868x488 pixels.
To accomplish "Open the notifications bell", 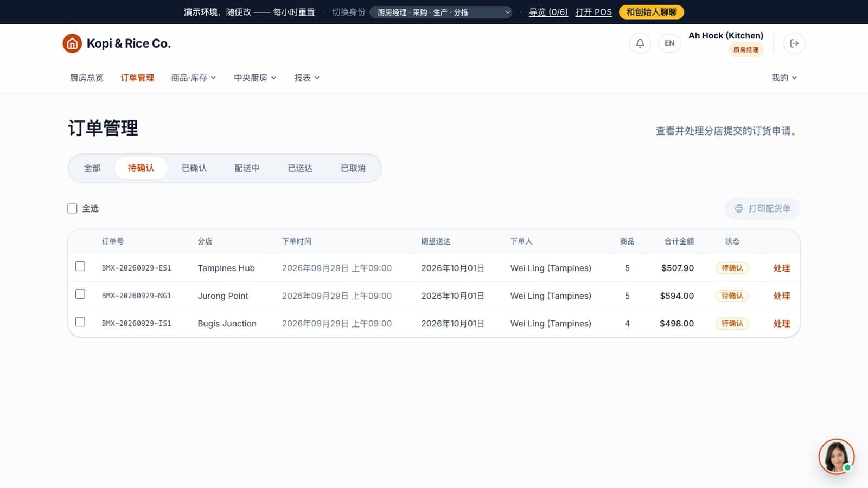I will (640, 43).
